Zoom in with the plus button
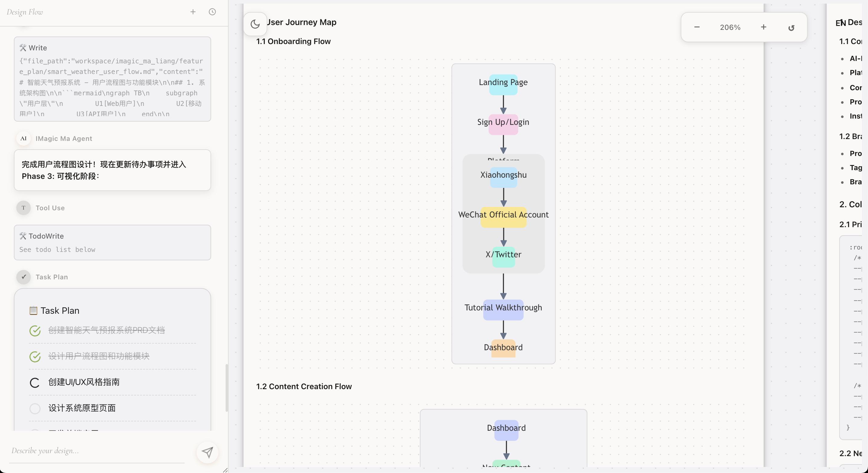 click(764, 27)
